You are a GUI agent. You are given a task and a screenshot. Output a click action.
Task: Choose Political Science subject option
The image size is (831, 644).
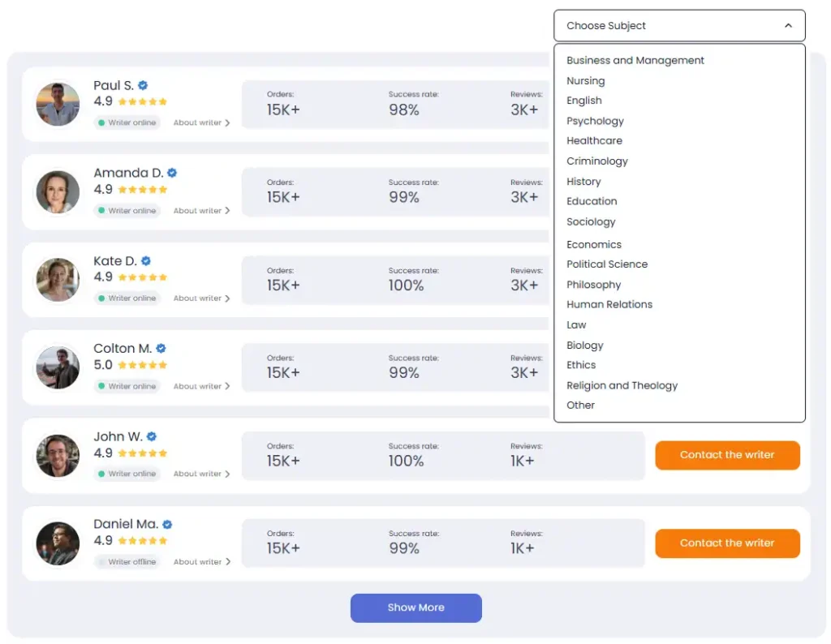coord(607,264)
